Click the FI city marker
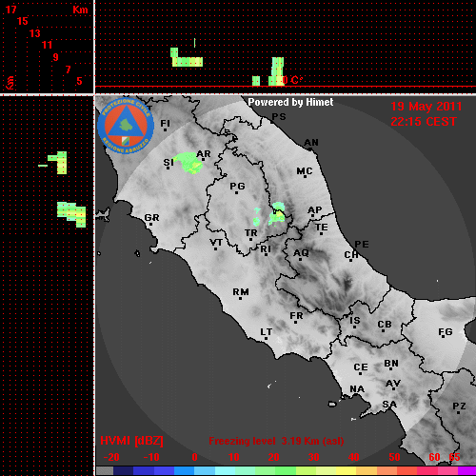Screen dimensions: 476x476 coord(165,129)
